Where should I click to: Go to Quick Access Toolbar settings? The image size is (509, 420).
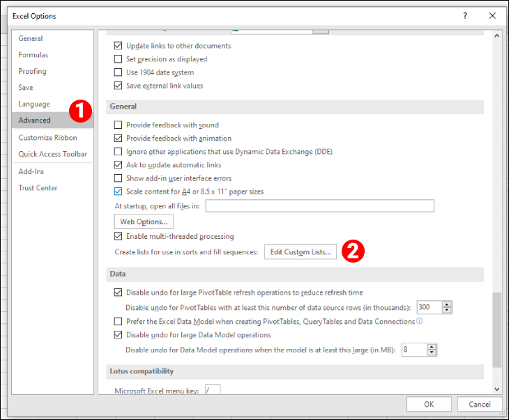pyautogui.click(x=52, y=155)
